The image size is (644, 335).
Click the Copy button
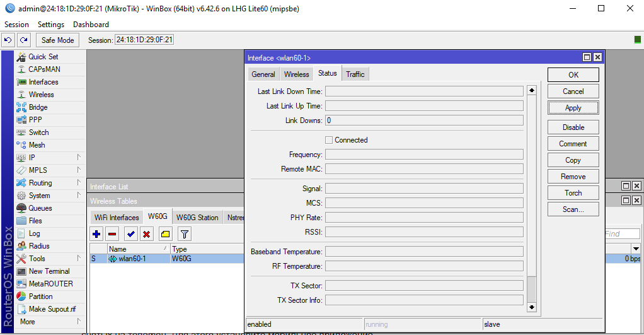(573, 160)
